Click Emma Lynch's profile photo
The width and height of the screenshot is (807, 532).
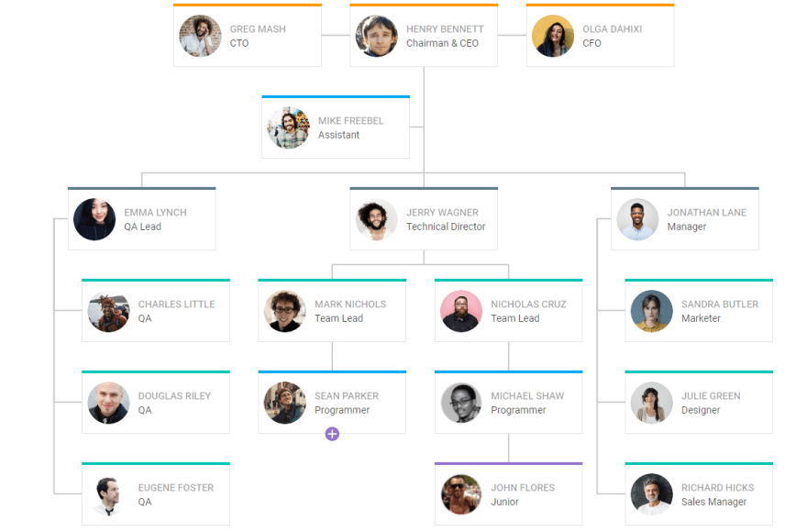coord(94,219)
